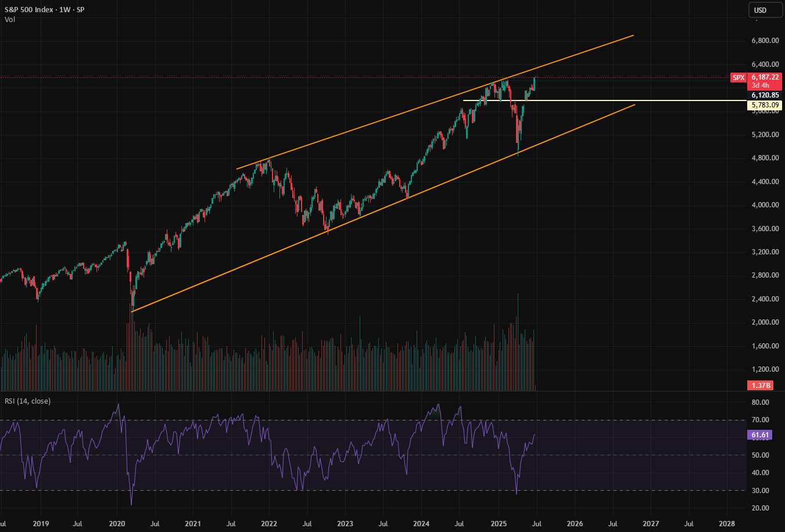Click the 2022 label on time axis
This screenshot has width=785, height=532.
point(269,523)
